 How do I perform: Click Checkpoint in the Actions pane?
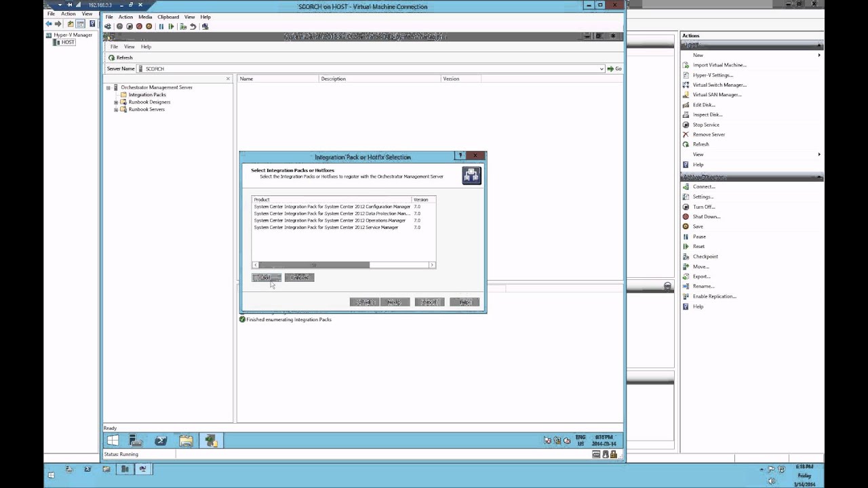(705, 256)
